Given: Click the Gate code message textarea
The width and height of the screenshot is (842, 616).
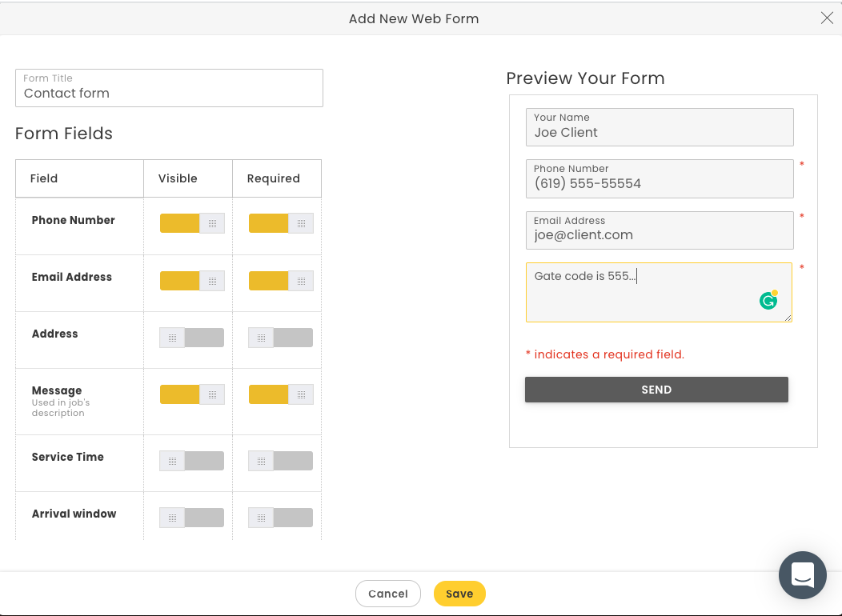Looking at the screenshot, I should click(x=640, y=293).
